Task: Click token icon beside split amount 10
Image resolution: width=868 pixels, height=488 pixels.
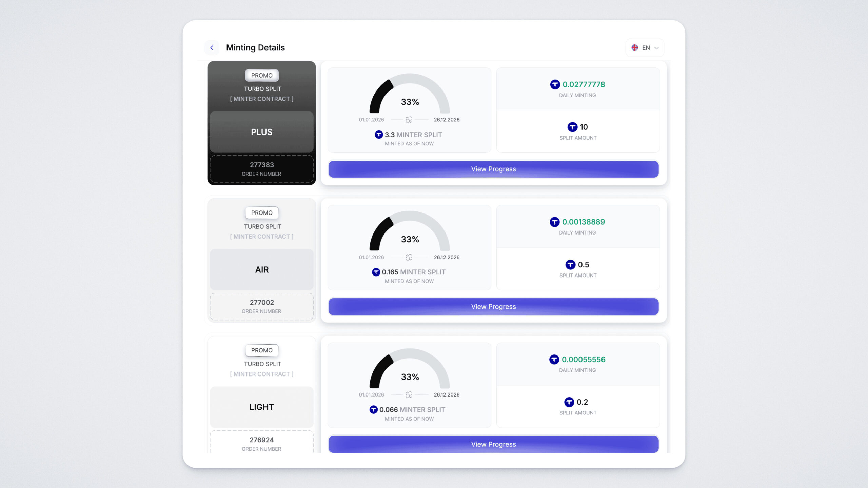Action: click(x=572, y=127)
